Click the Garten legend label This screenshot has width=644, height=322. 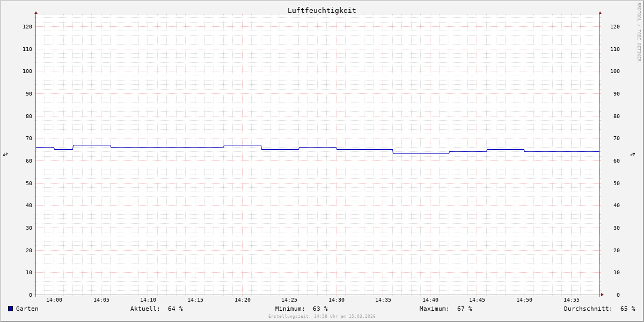27,309
